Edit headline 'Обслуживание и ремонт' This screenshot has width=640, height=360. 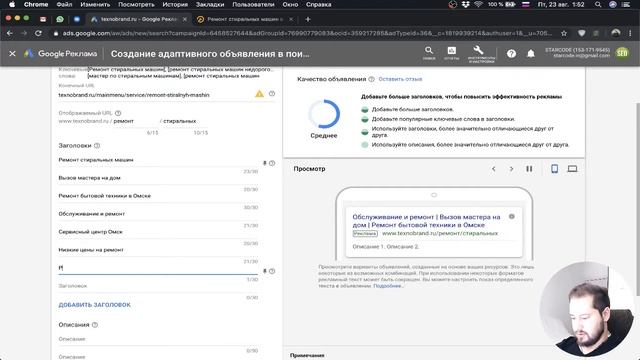[x=158, y=214]
